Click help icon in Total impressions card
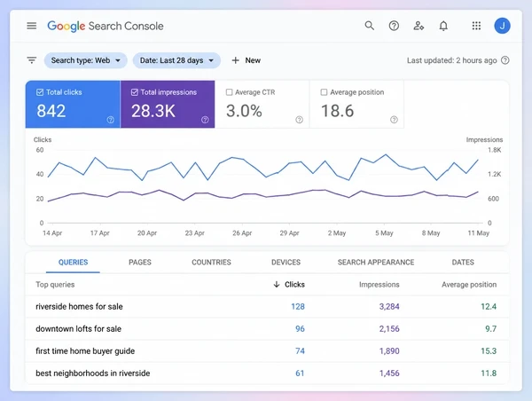Viewport: 532px width, 401px height. pyautogui.click(x=205, y=120)
